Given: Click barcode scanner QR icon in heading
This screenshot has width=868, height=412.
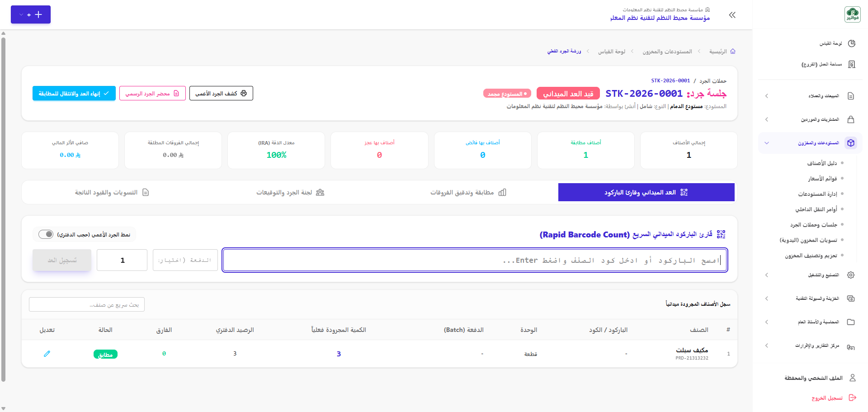Looking at the screenshot, I should [721, 234].
